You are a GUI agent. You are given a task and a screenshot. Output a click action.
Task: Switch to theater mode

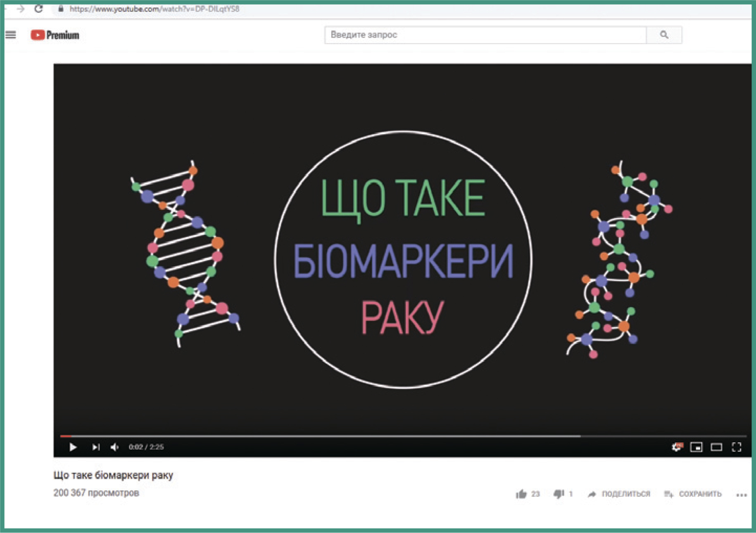tap(716, 447)
